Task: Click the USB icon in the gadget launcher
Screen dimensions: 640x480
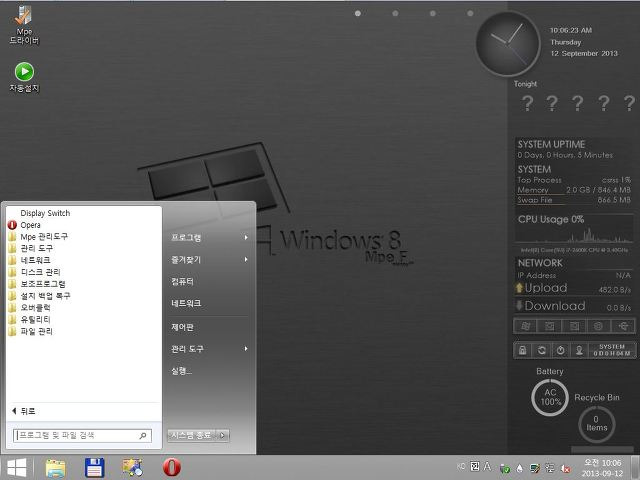Action: (623, 326)
